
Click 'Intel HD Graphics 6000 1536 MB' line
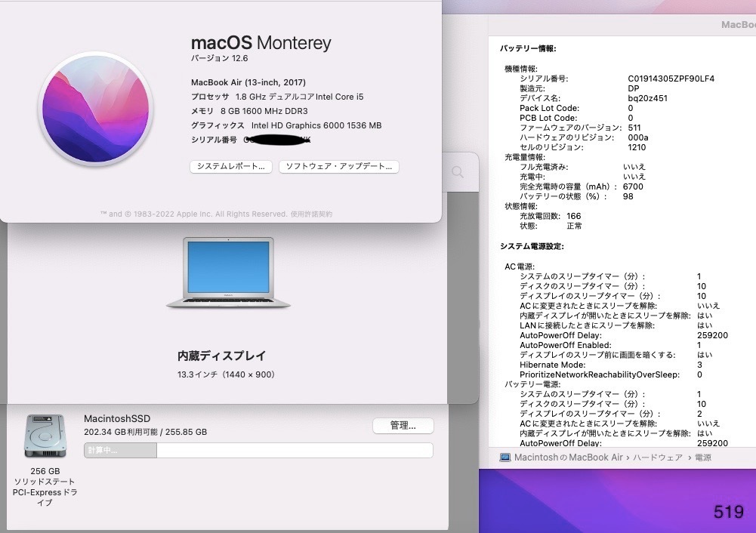click(x=286, y=125)
